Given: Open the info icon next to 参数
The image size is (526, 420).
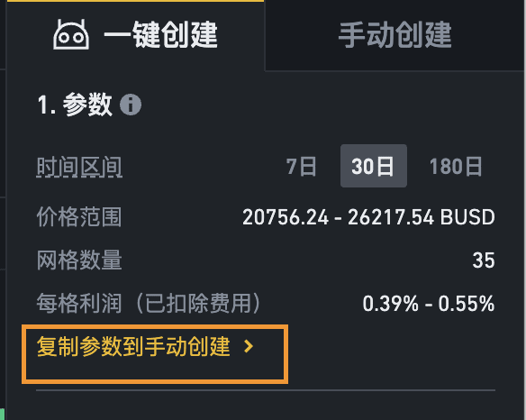Looking at the screenshot, I should coord(131,105).
